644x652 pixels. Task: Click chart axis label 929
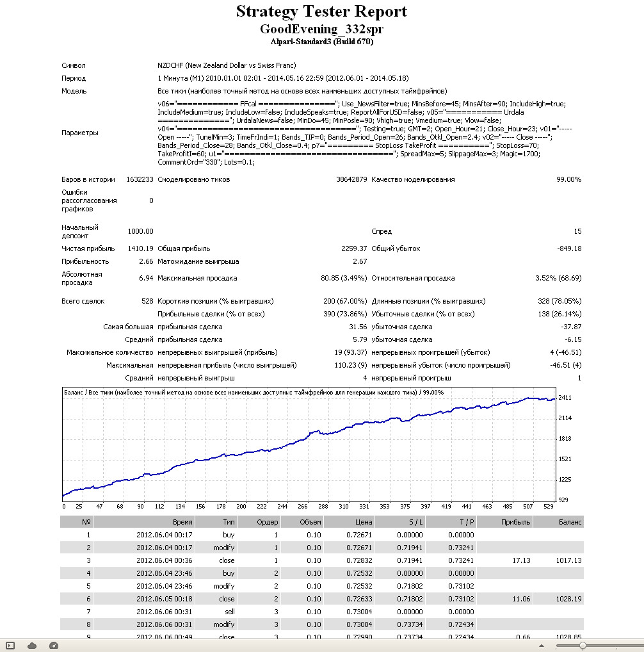(x=563, y=500)
